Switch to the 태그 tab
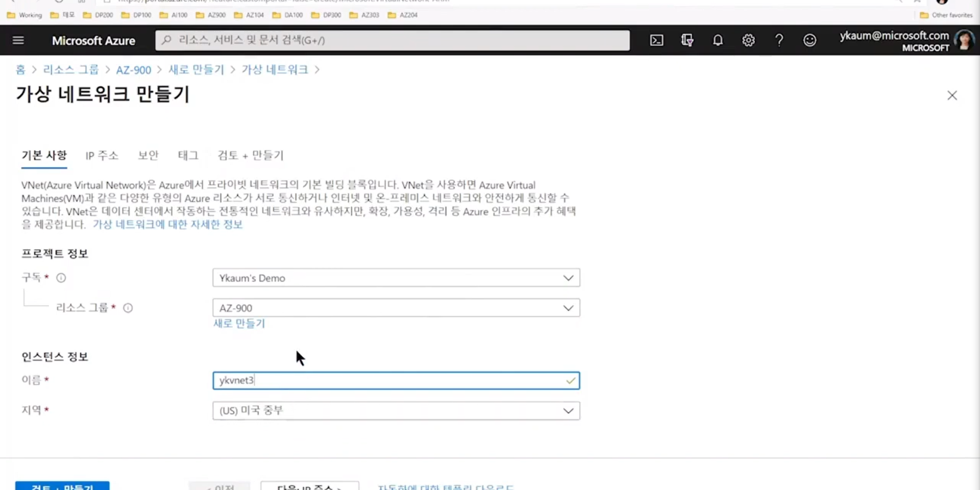This screenshot has width=980, height=490. click(188, 155)
